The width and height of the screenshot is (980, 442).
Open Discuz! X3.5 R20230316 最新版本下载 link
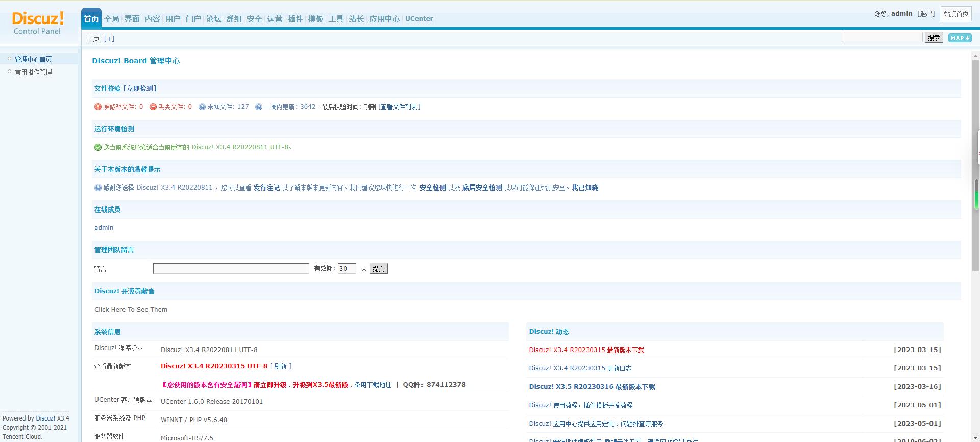pyautogui.click(x=592, y=387)
